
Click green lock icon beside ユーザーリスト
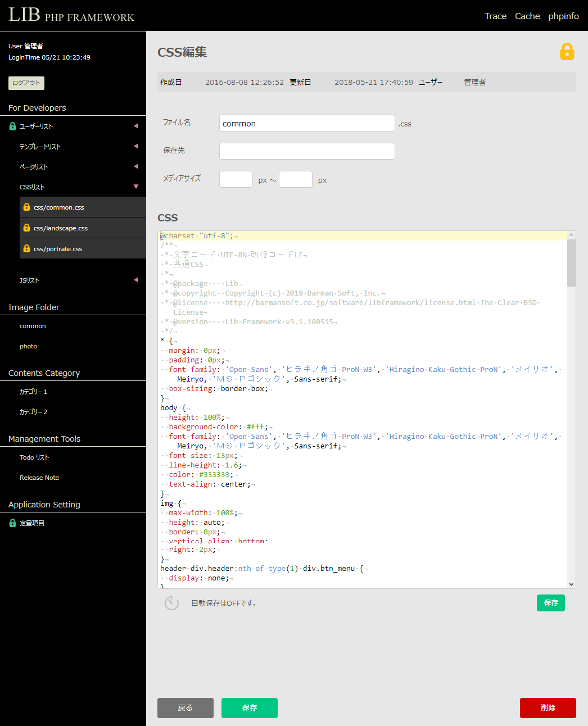12,126
